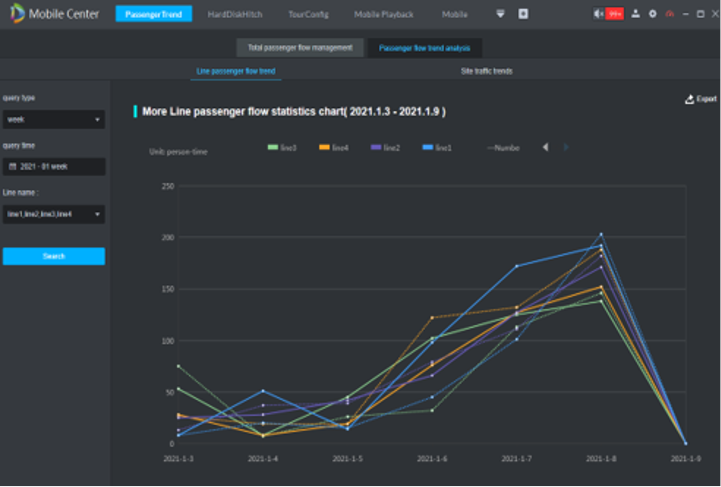
Task: Click the red dashboard gauge icon
Action: 669,14
